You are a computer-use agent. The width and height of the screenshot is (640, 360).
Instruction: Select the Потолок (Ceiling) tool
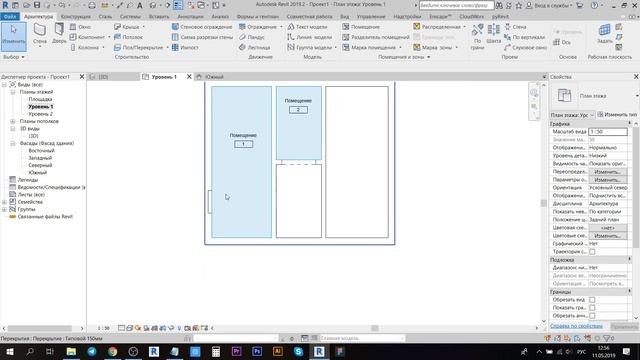(129, 37)
